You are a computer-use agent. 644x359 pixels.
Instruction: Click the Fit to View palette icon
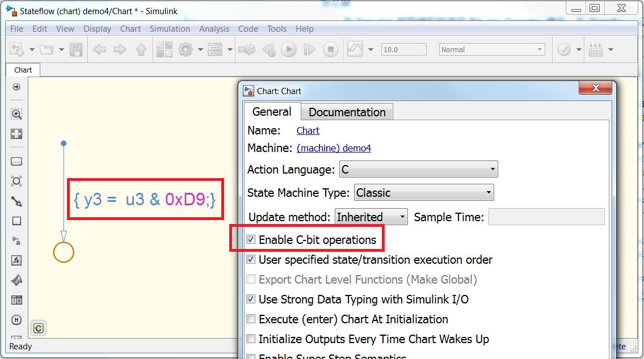click(x=16, y=133)
